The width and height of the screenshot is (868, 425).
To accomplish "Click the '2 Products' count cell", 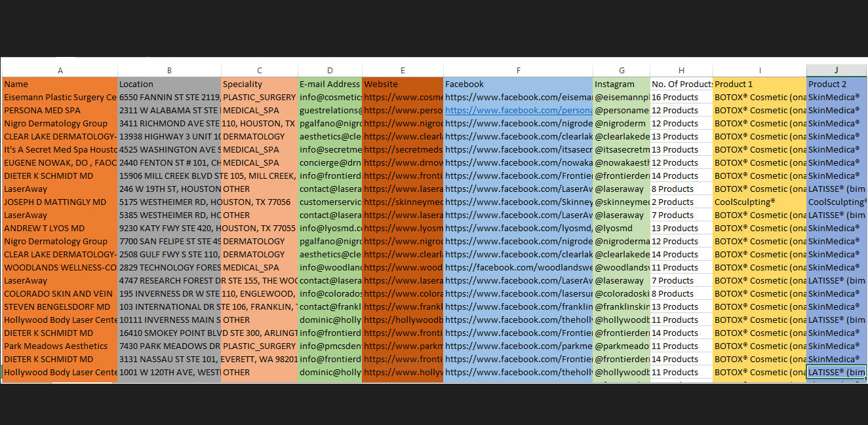I will click(681, 202).
